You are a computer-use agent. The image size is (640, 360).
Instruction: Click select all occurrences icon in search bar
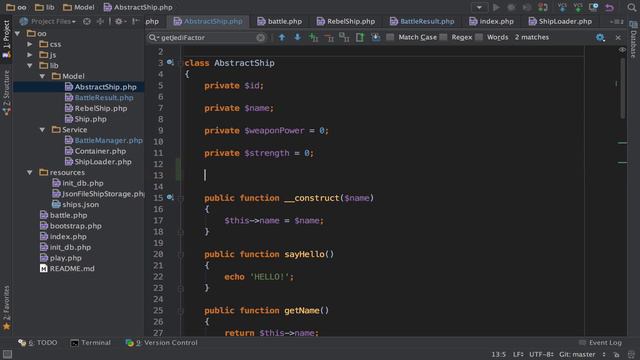tap(344, 38)
